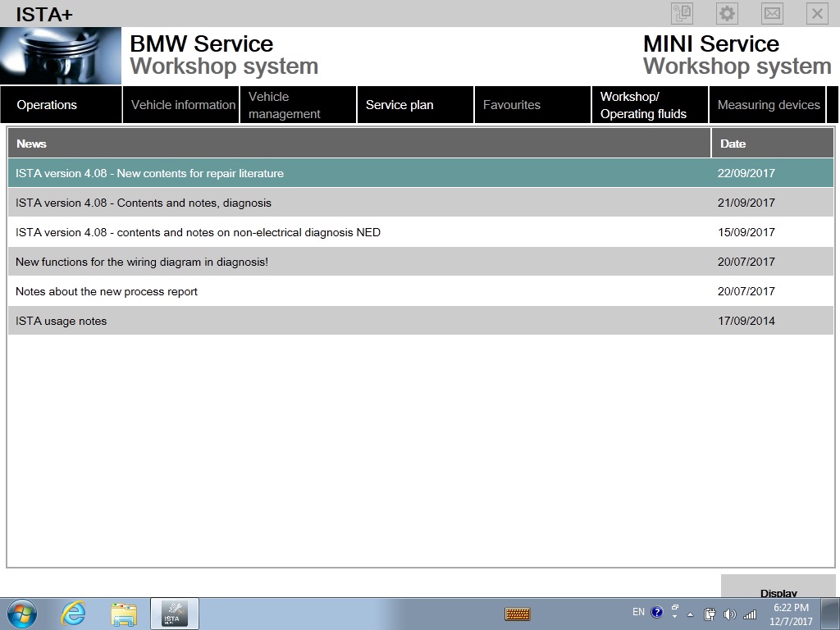Image resolution: width=840 pixels, height=630 pixels.
Task: Sort by the News column header
Action: [x=359, y=144]
